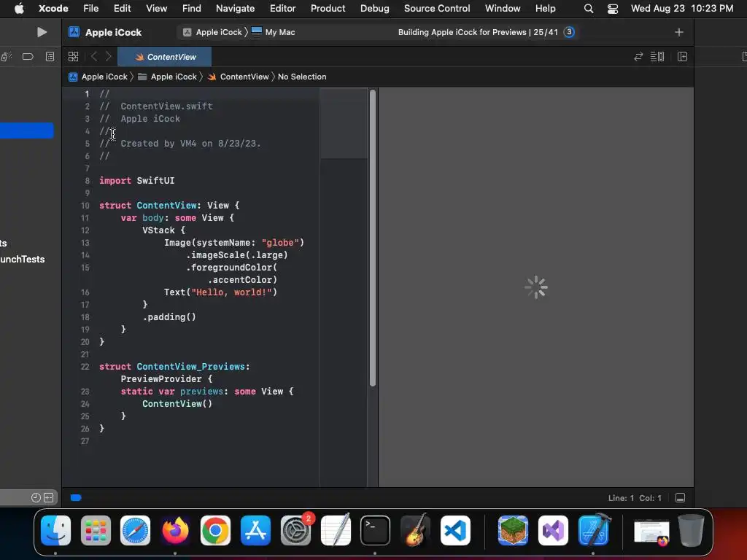The image size is (747, 560).
Task: Show the 3 build issues badge
Action: [569, 32]
